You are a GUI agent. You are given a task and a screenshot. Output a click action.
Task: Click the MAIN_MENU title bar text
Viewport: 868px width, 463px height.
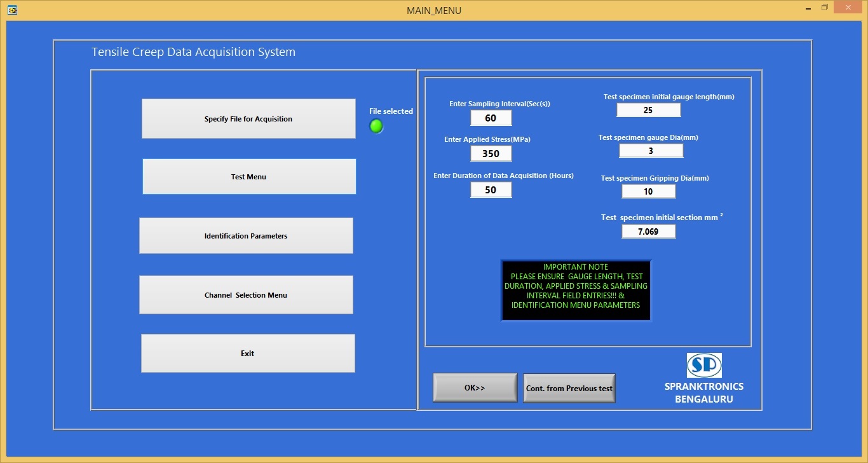click(x=434, y=10)
